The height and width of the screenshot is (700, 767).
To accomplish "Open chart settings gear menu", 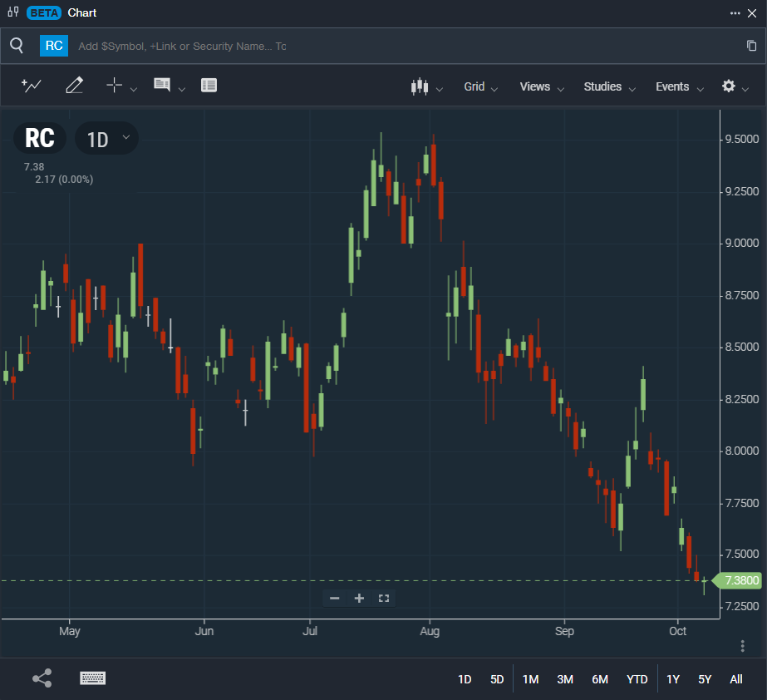I will point(729,86).
